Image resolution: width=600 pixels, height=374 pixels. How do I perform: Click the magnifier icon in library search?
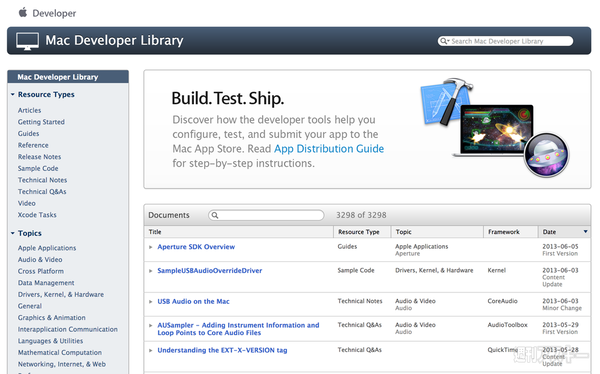click(x=444, y=41)
